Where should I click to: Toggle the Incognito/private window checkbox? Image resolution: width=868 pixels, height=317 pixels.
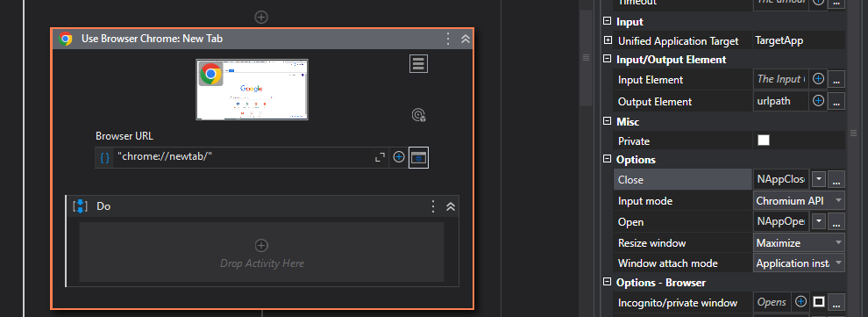click(x=819, y=302)
